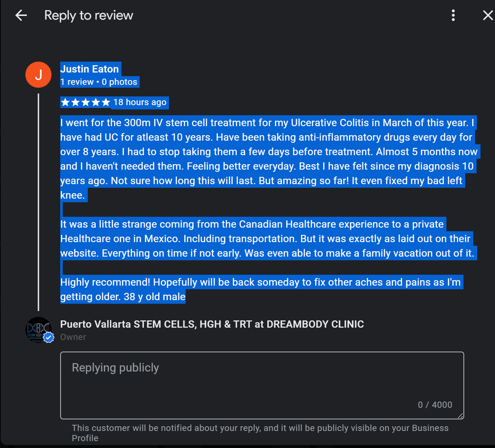Click the 'Reply to review' heading
Viewport: 495px width, 448px height.
tap(88, 15)
